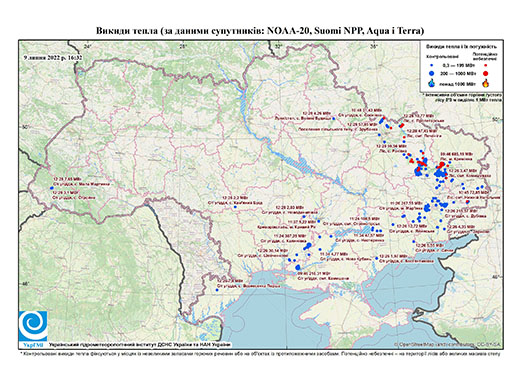The width and height of the screenshot is (520, 368).
Task: Click the large red circle legend icon
Action: 486,73
